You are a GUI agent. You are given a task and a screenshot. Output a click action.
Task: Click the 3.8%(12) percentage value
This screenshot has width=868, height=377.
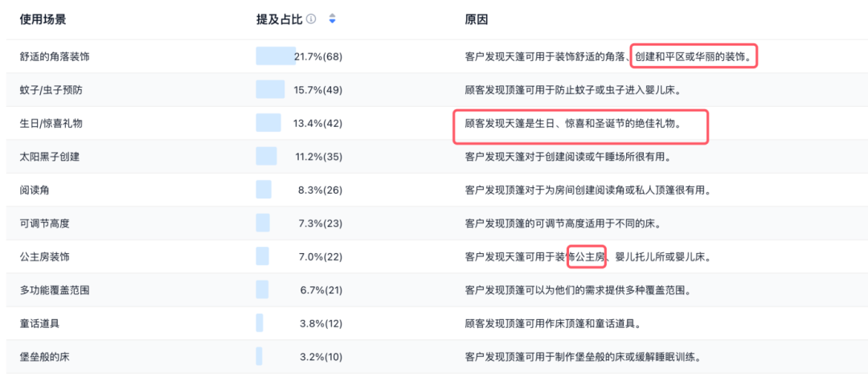click(321, 323)
